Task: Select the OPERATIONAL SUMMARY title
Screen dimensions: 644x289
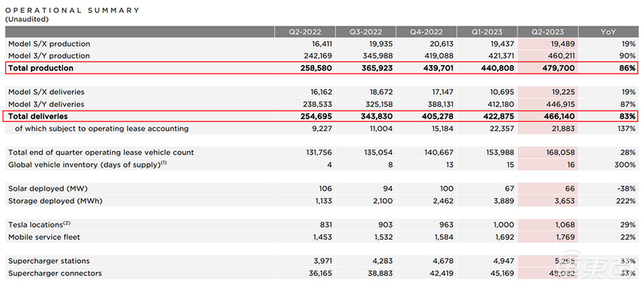Action: 72,11
